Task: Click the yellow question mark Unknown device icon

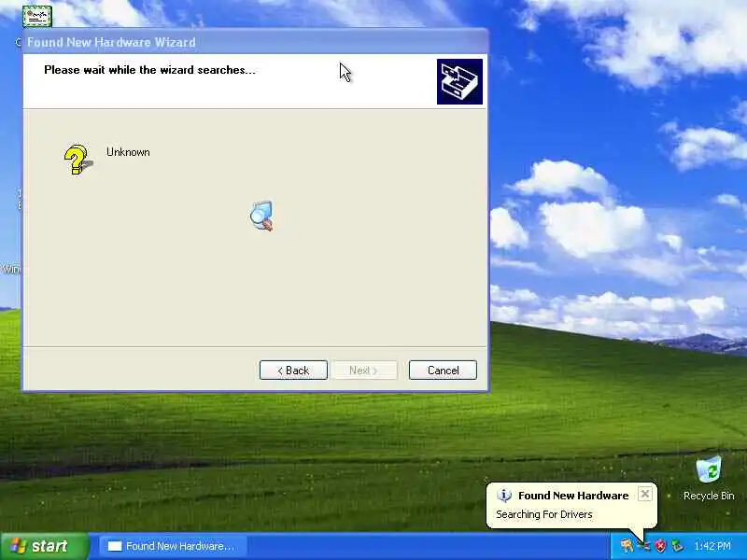Action: pyautogui.click(x=78, y=160)
